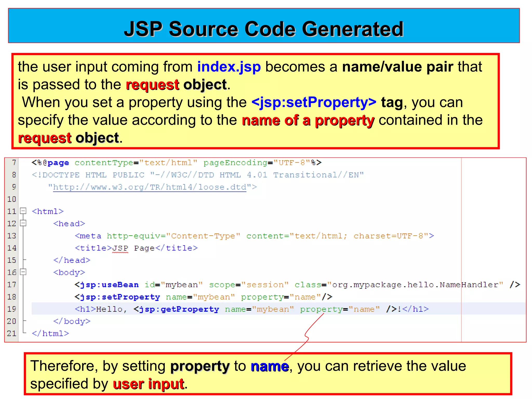Image resolution: width=532 pixels, height=399 pixels.
Task: Click the blue <jsp:setProperty> text in the note
Action: (314, 102)
